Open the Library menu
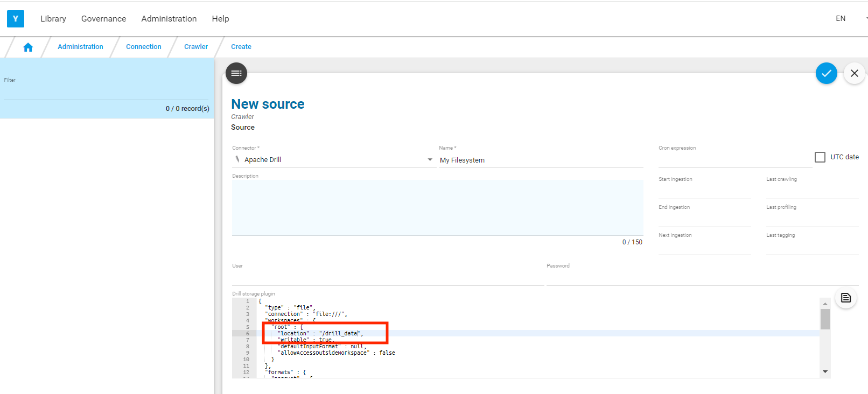868x394 pixels. [x=53, y=18]
